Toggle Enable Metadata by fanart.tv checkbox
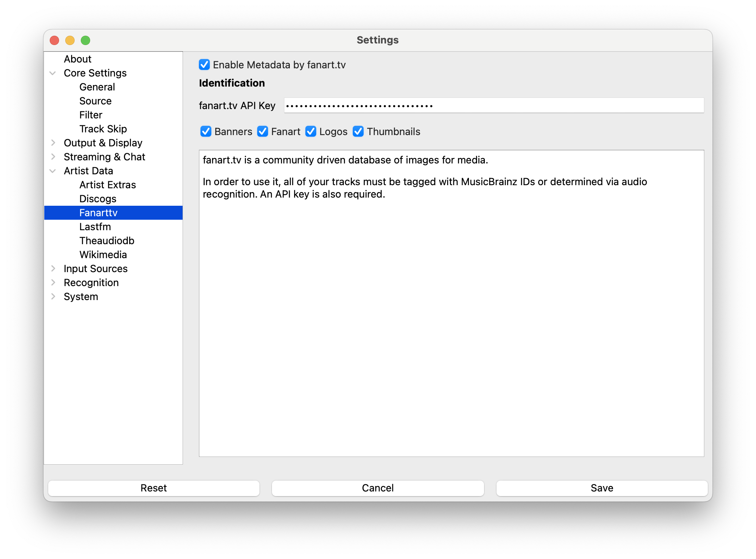The height and width of the screenshot is (559, 756). point(204,64)
